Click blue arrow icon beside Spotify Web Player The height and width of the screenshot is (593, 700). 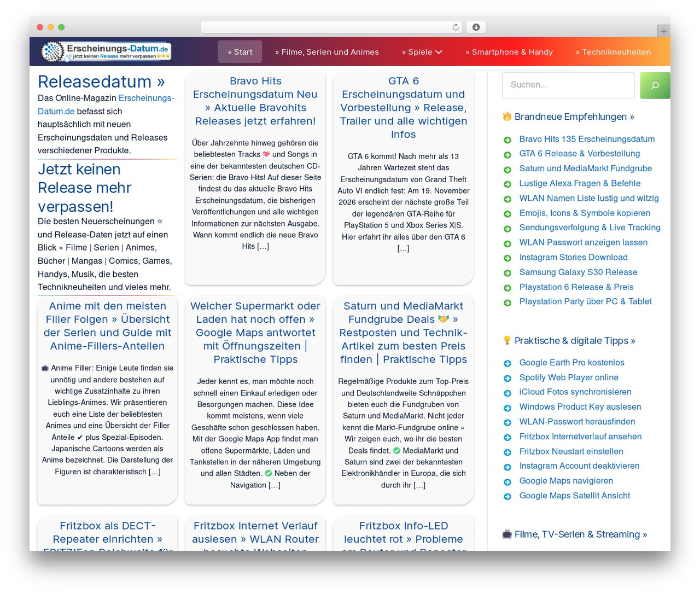pos(507,378)
